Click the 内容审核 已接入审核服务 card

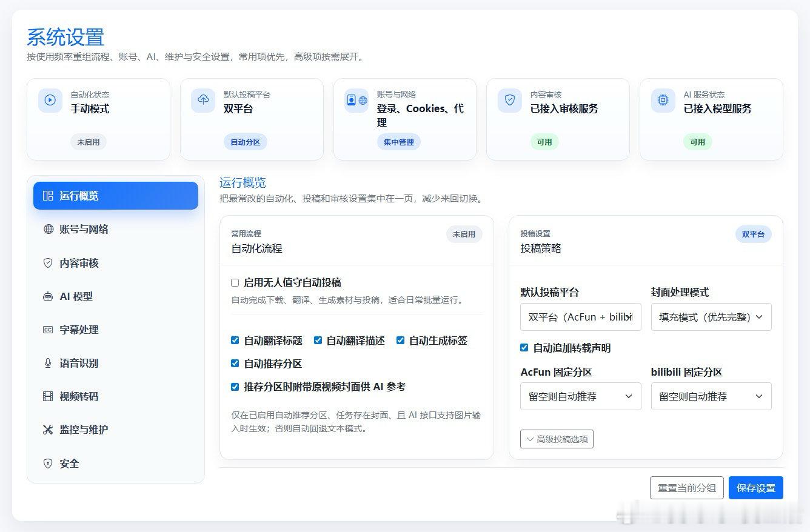[558, 119]
